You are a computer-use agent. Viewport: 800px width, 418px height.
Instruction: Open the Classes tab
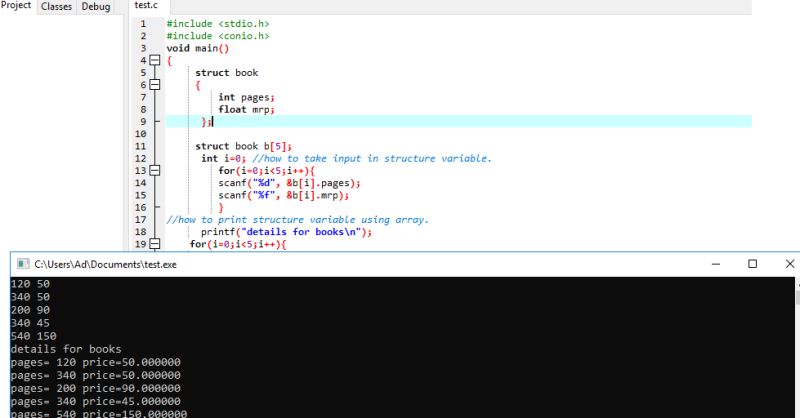coord(56,7)
